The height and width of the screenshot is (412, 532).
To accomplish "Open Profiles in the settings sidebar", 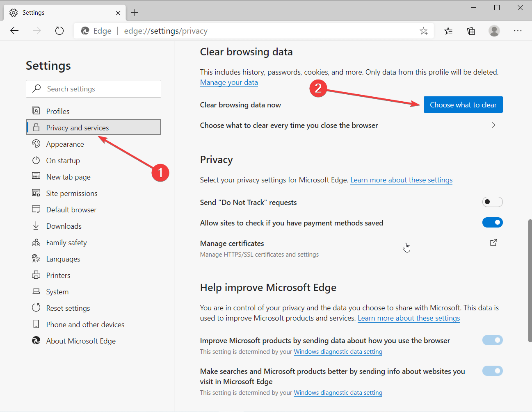I will [94, 111].
